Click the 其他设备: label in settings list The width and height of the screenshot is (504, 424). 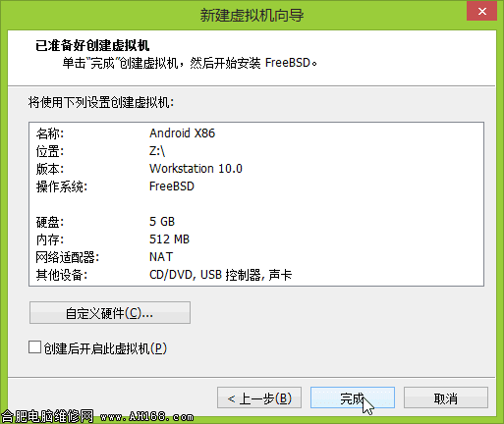pyautogui.click(x=62, y=275)
